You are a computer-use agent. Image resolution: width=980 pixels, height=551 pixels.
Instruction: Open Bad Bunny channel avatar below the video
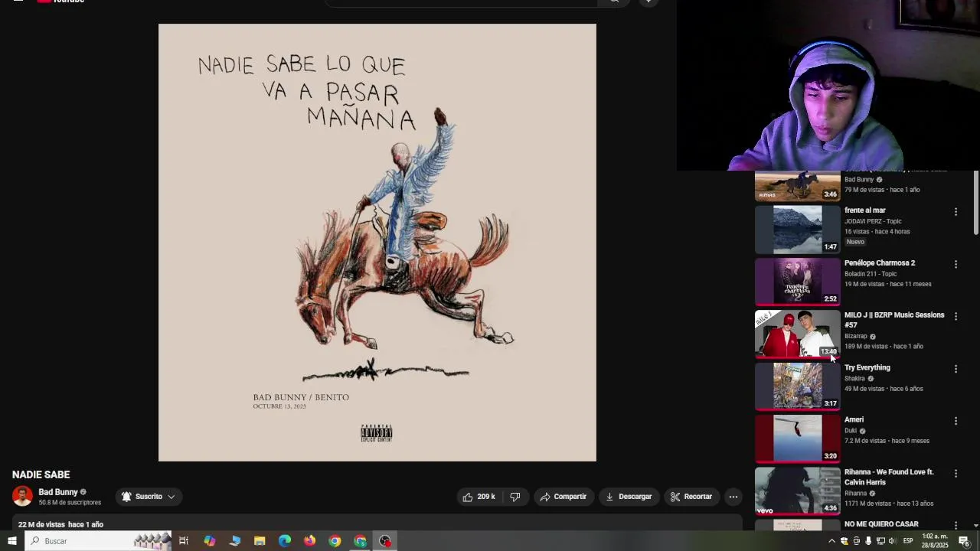coord(22,496)
